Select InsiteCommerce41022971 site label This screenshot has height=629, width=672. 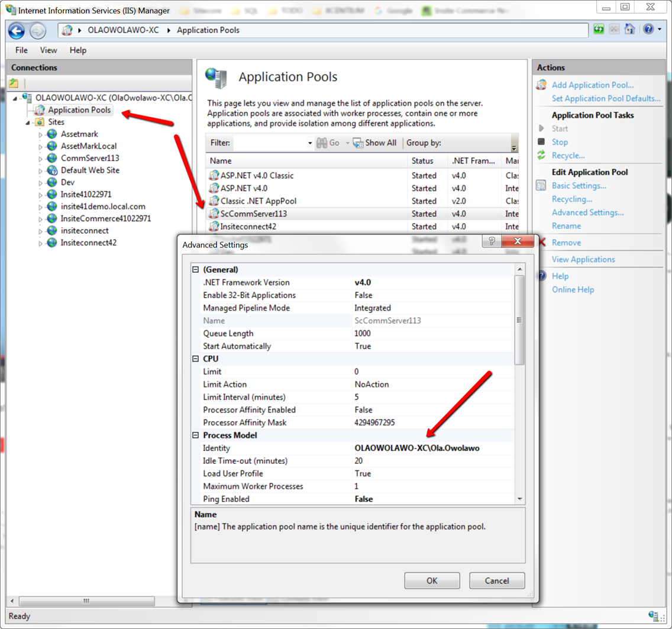pos(106,218)
